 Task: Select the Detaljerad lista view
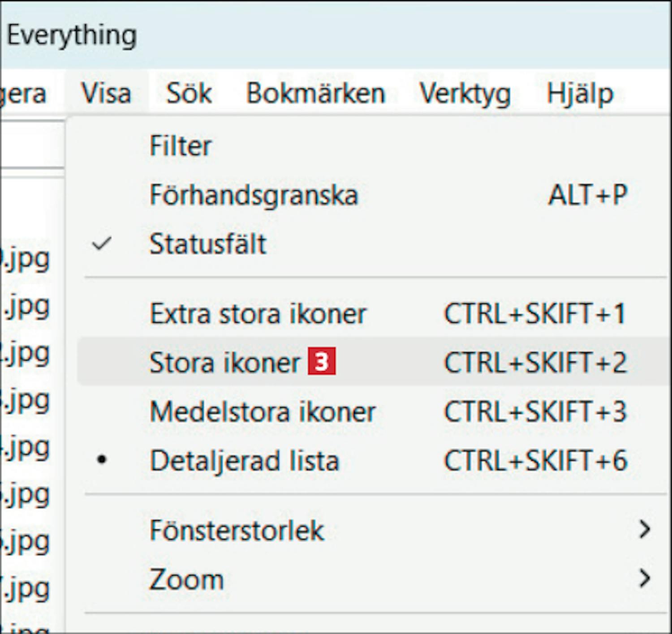tap(245, 461)
